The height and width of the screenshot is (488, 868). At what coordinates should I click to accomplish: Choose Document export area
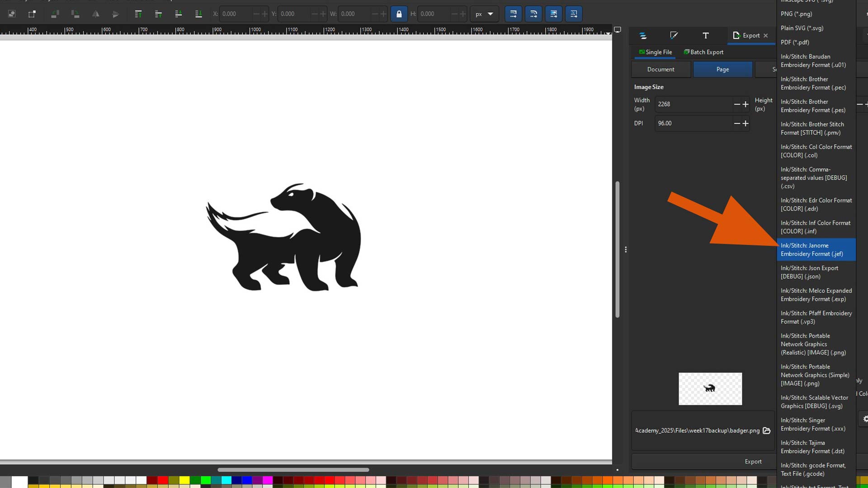(x=660, y=69)
